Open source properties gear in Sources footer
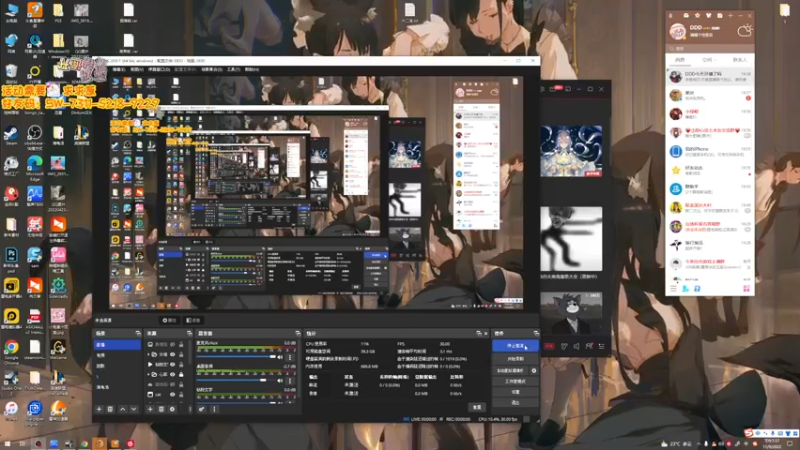The height and width of the screenshot is (450, 800). click(172, 409)
